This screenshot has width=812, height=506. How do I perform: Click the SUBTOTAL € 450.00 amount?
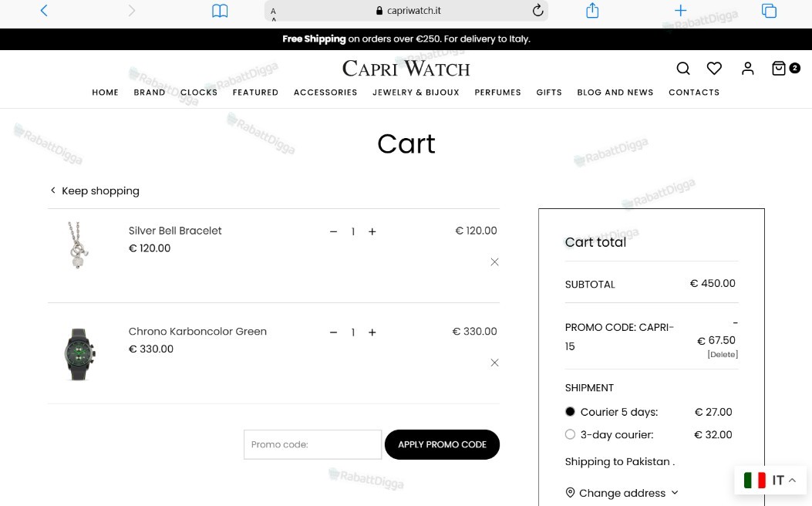tap(713, 283)
